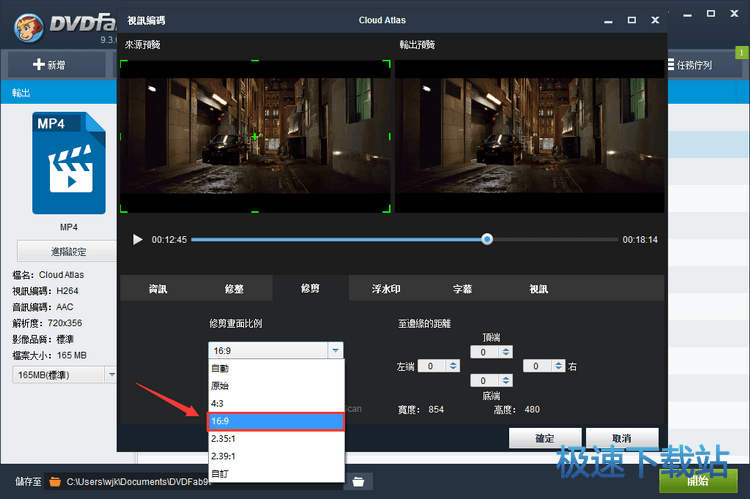The image size is (750, 499).
Task: Click the output preview image
Action: (x=529, y=136)
